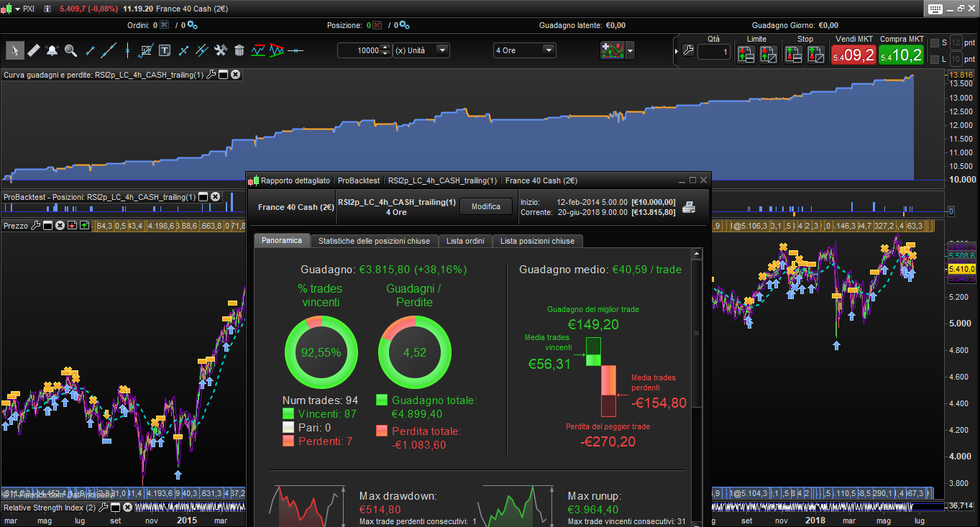Click the trash bin delete icon
This screenshot has width=980, height=527.
[239, 50]
